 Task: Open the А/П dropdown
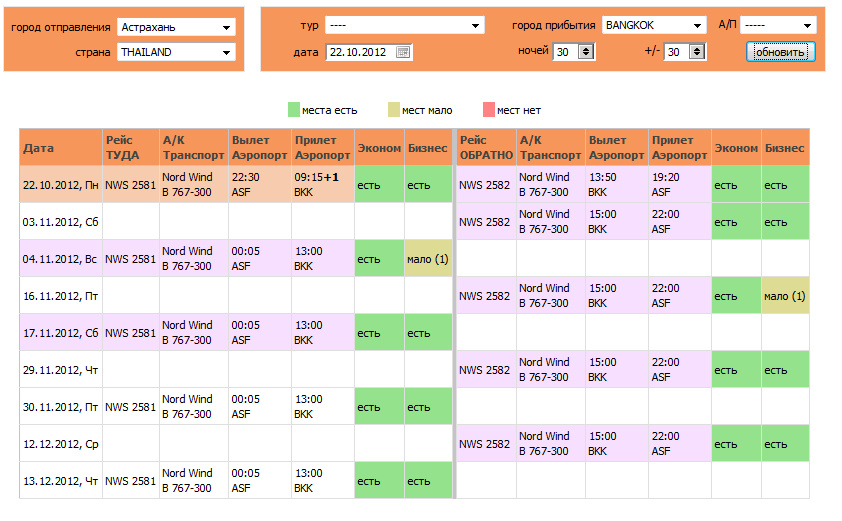(807, 25)
